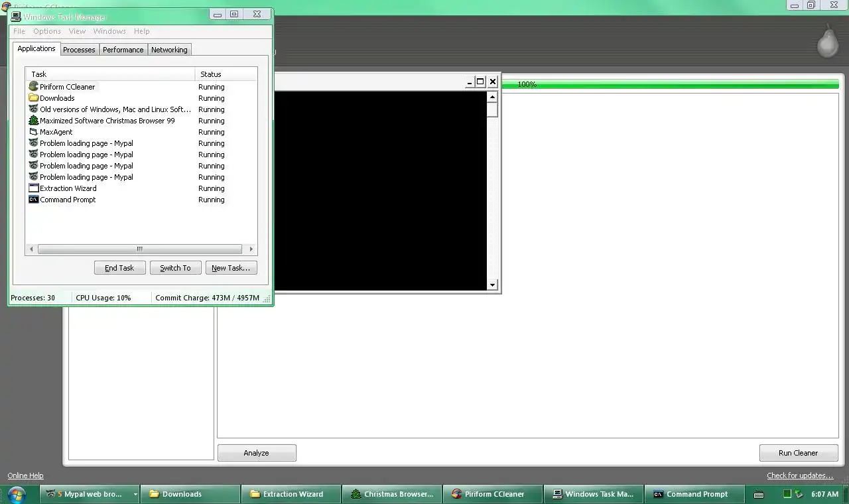The image size is (849, 504).
Task: Click Processes: 30 in status bar
Action: pyautogui.click(x=33, y=298)
